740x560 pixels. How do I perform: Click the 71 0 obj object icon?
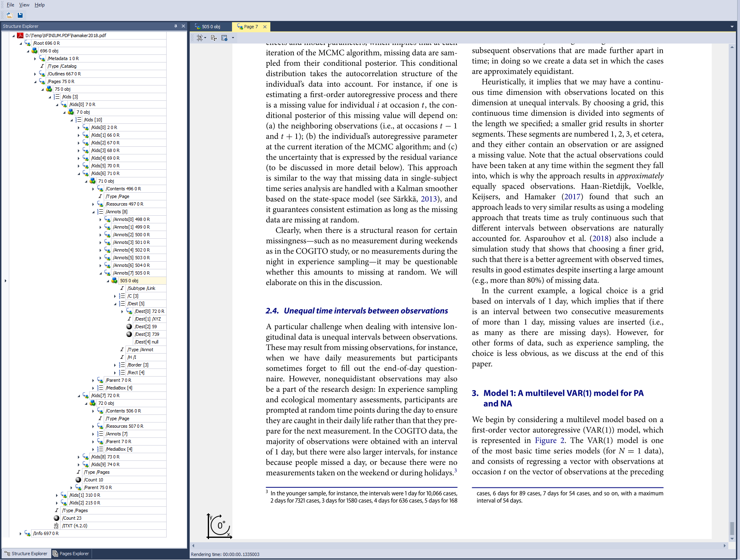(x=93, y=181)
